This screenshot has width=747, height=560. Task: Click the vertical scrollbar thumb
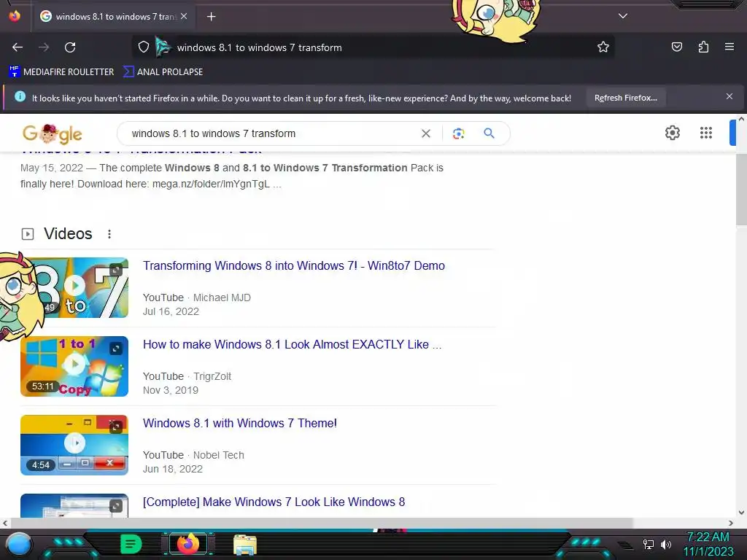pyautogui.click(x=741, y=190)
